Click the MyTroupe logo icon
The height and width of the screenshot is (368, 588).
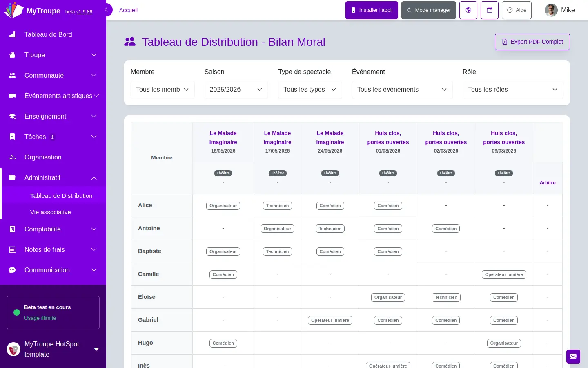click(x=13, y=10)
